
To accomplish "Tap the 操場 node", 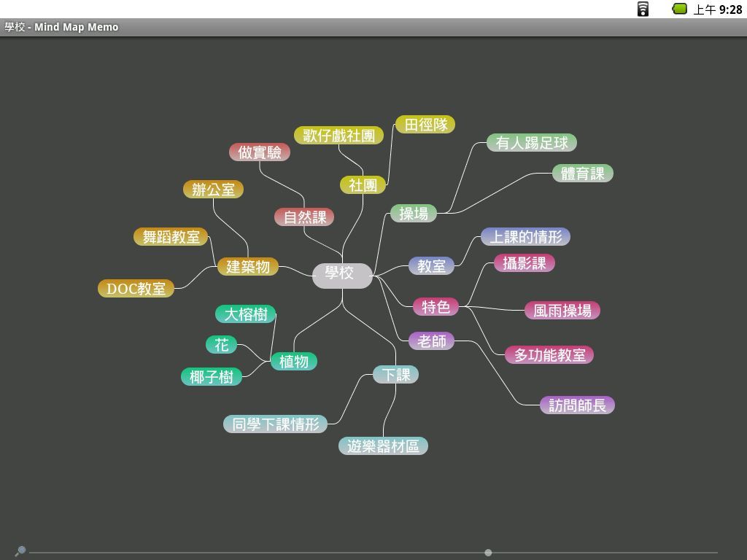I will 414,214.
